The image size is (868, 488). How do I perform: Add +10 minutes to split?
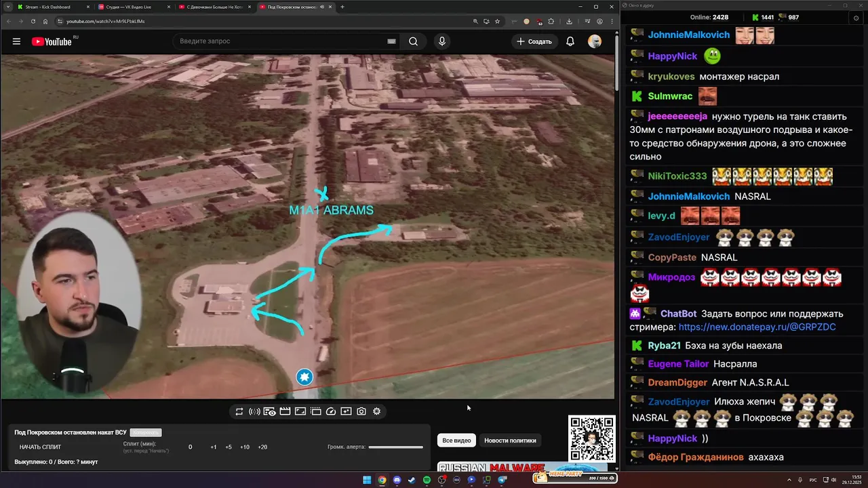tap(245, 447)
